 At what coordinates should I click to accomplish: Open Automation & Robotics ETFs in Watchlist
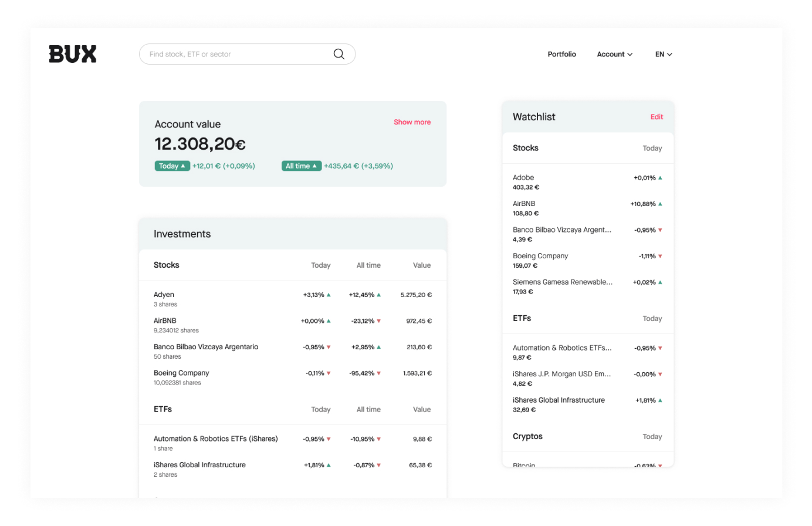[588, 352]
